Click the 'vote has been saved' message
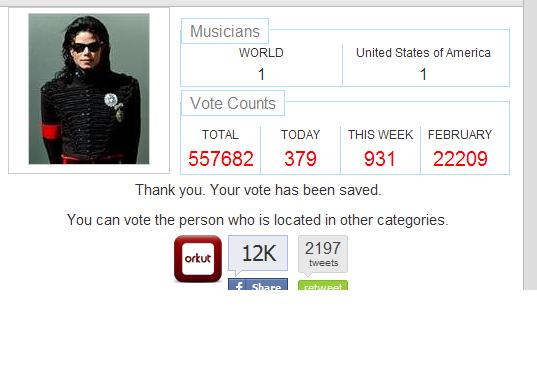This screenshot has width=537, height=384. click(x=258, y=190)
